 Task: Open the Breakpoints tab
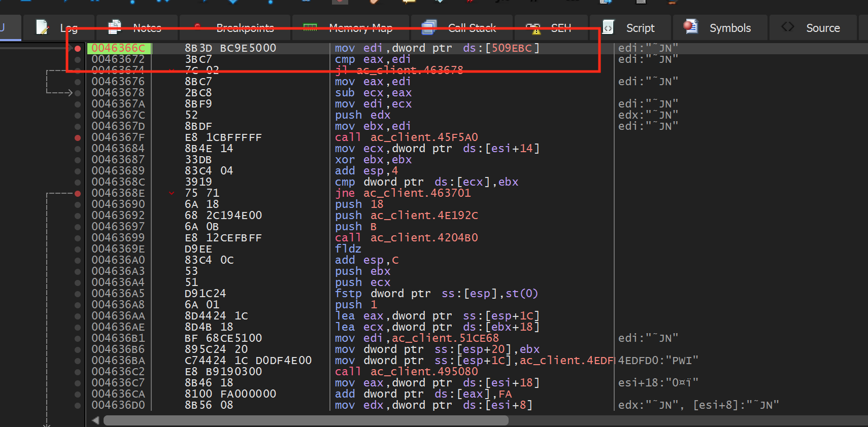(234, 28)
